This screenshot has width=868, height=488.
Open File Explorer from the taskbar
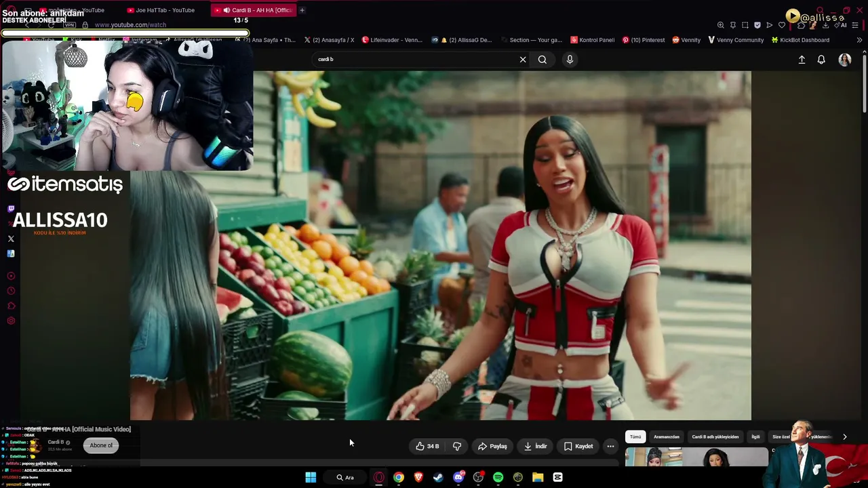[538, 477]
